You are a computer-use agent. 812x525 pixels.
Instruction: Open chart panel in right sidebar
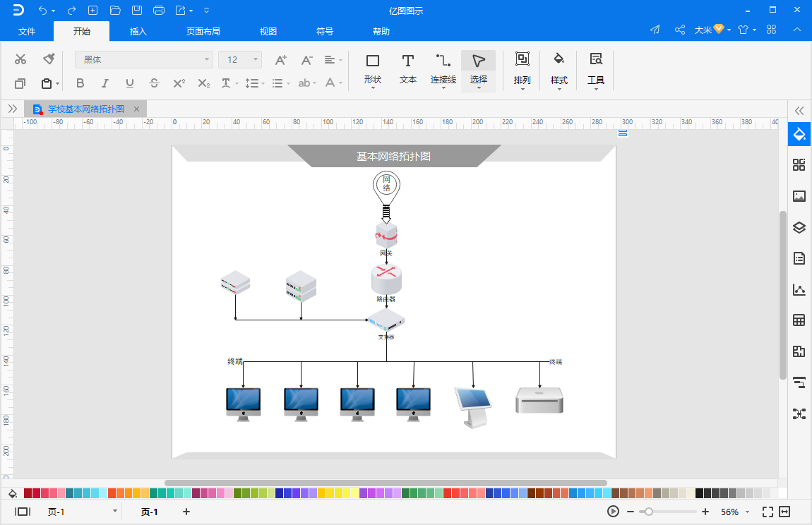799,289
